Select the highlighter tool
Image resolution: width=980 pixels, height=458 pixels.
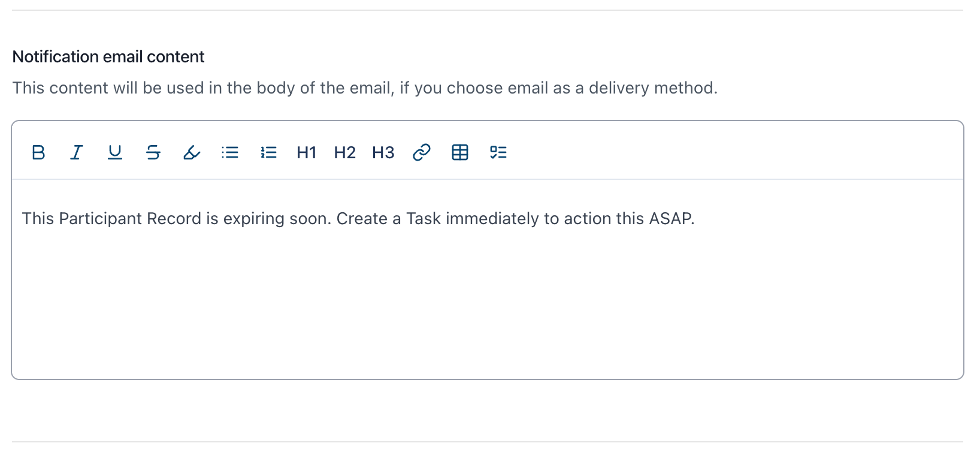pos(192,152)
